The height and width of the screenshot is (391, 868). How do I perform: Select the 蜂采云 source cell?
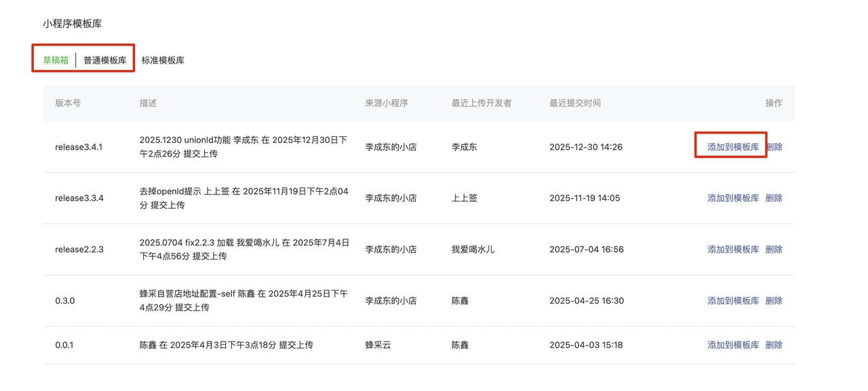point(378,345)
